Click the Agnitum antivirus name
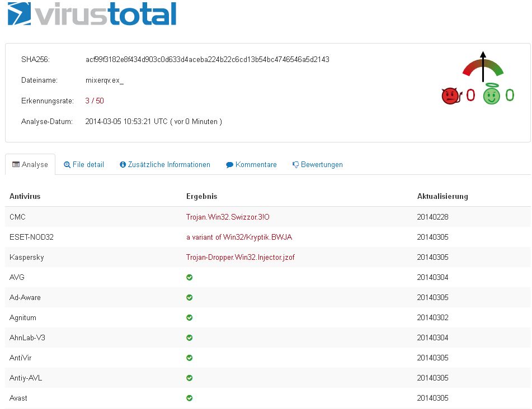Screen dimensions: 532x409 [x=23, y=317]
